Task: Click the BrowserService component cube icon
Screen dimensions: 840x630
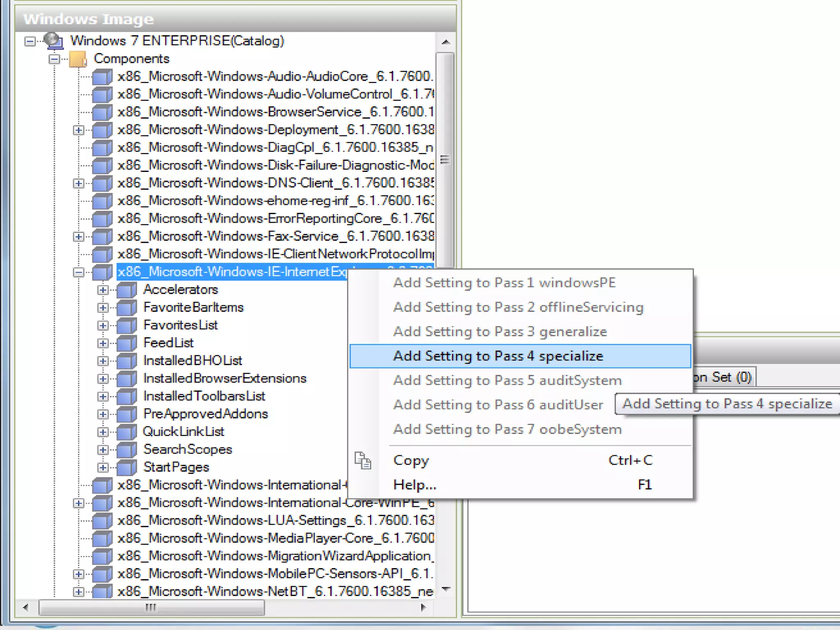Action: pyautogui.click(x=102, y=112)
